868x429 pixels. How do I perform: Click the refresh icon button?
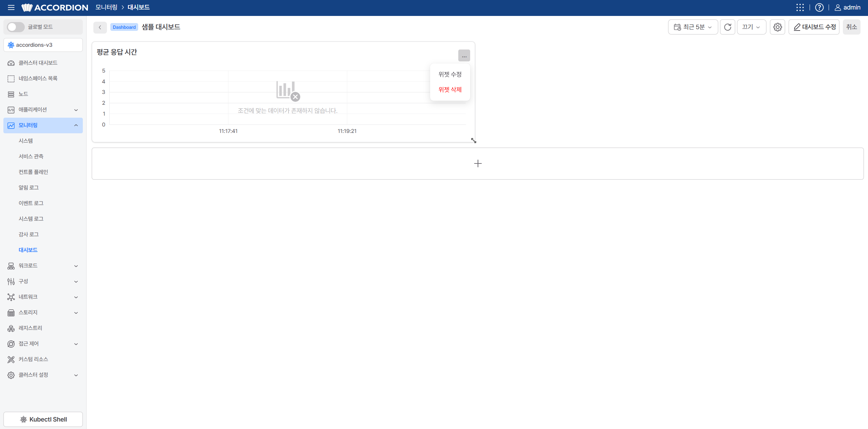727,27
